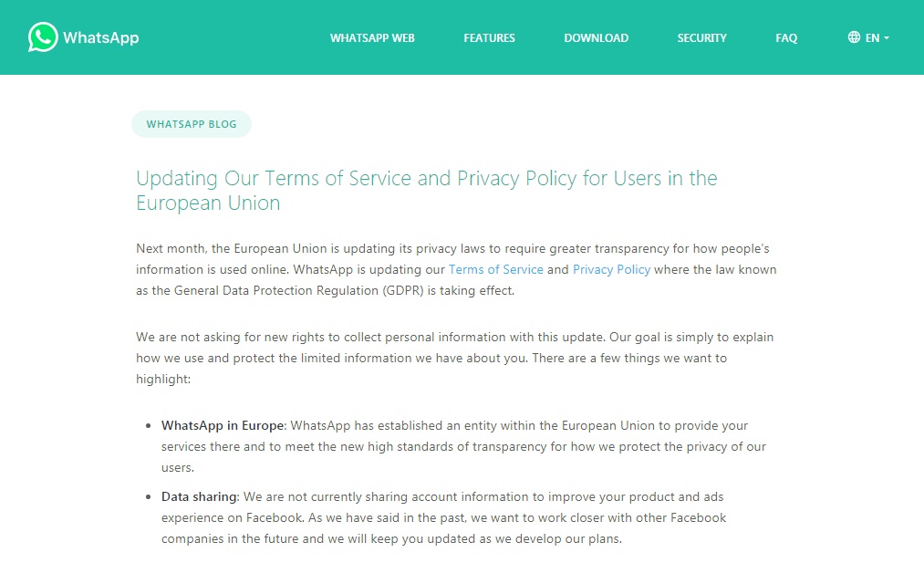Click the paragraph starting with 'Next month'
The height and width of the screenshot is (563, 924).
[x=456, y=269]
